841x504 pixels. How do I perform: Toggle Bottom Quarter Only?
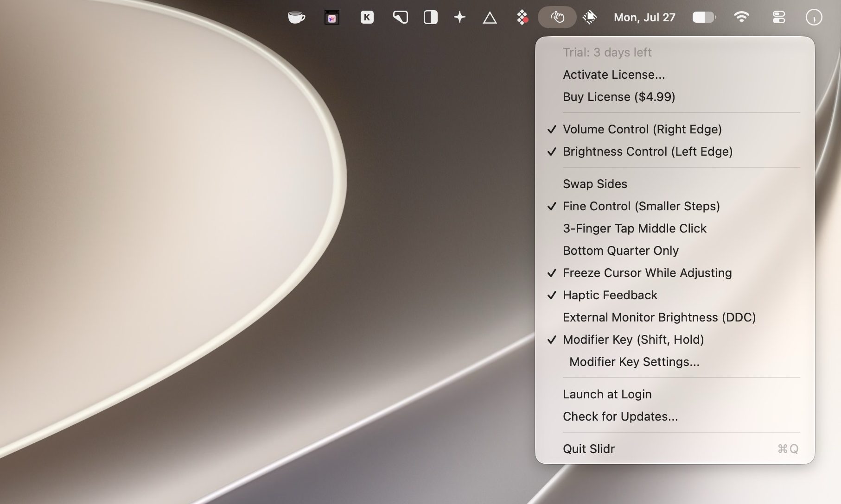pos(675,251)
